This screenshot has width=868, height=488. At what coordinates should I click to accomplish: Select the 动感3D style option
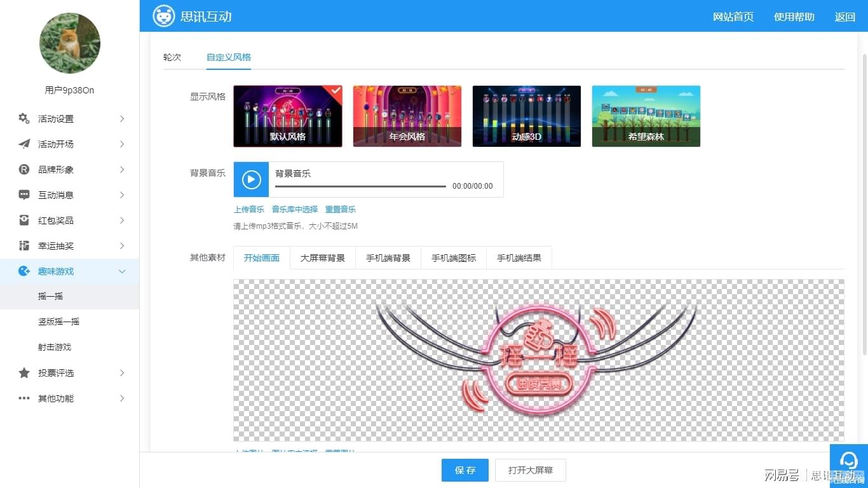(526, 116)
